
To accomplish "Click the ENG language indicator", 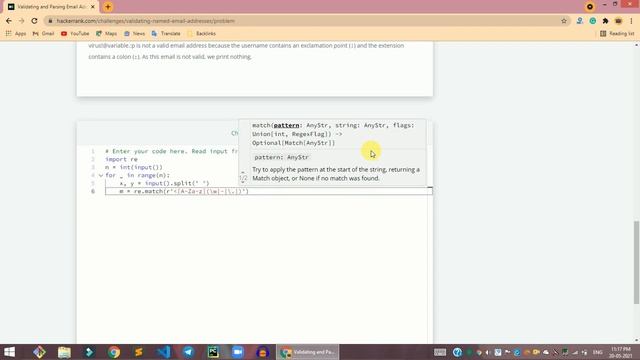I will (598, 352).
